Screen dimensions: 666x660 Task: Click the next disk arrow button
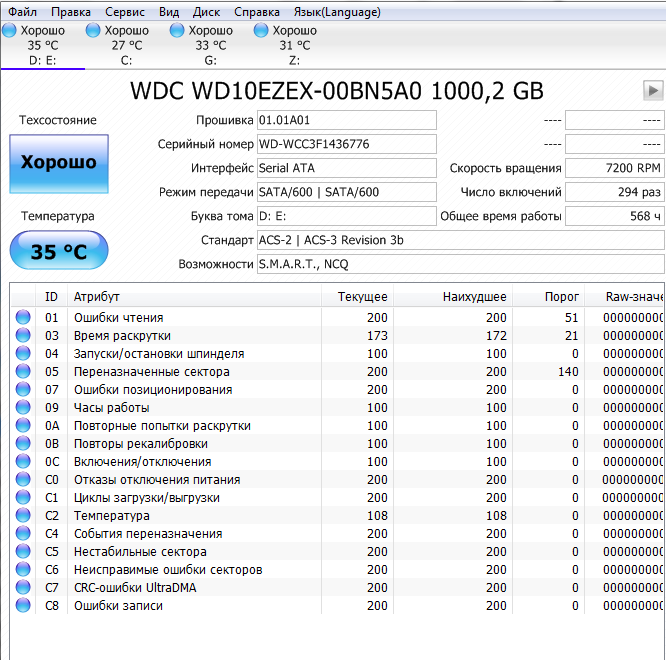653,91
